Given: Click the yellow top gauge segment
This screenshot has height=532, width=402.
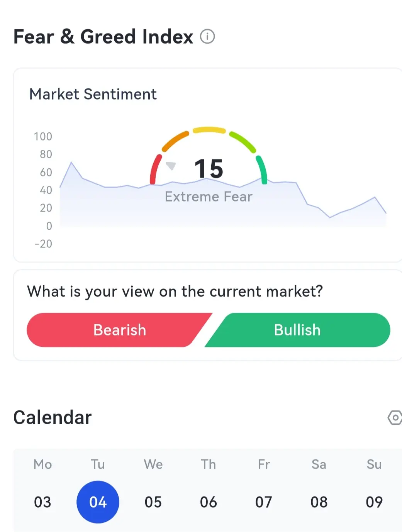Looking at the screenshot, I should pyautogui.click(x=209, y=130).
